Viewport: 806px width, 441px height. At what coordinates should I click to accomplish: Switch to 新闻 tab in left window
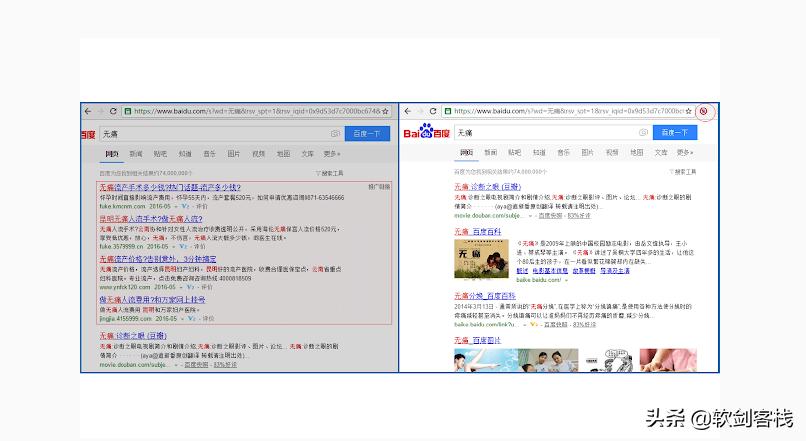point(136,154)
